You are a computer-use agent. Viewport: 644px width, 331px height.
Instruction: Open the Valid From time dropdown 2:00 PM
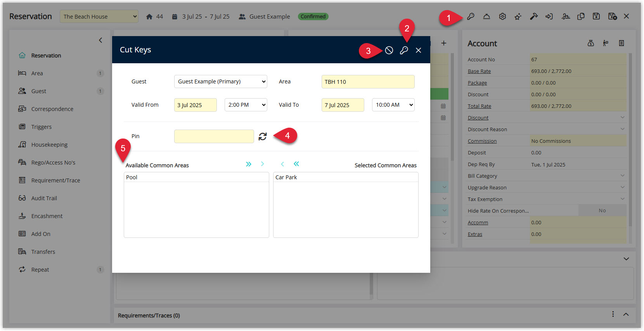click(x=246, y=105)
